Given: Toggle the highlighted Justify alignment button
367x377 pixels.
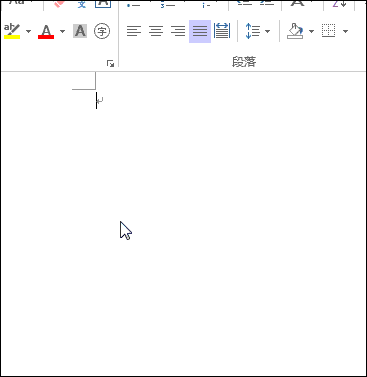Looking at the screenshot, I should coord(200,31).
